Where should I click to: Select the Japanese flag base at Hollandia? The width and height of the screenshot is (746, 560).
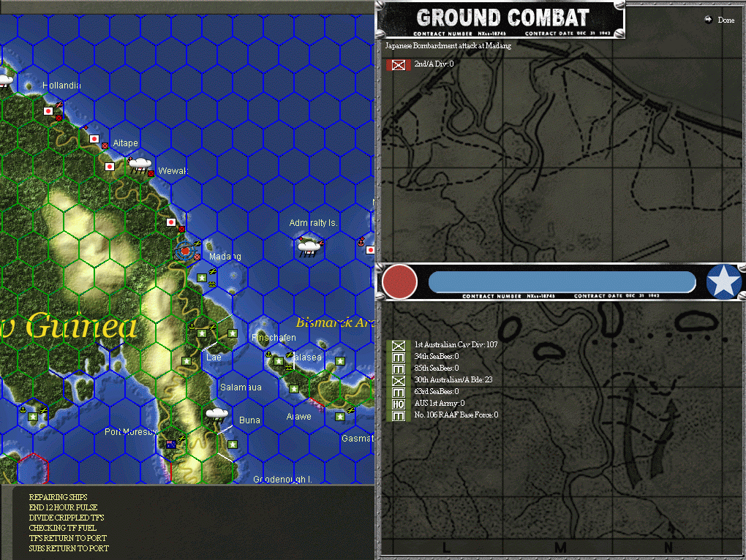pos(48,111)
